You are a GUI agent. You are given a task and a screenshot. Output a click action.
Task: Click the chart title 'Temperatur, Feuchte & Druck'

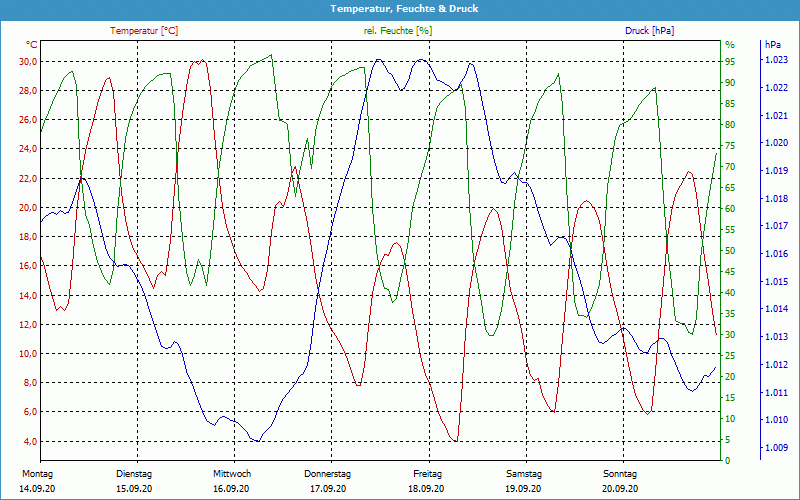pyautogui.click(x=404, y=9)
